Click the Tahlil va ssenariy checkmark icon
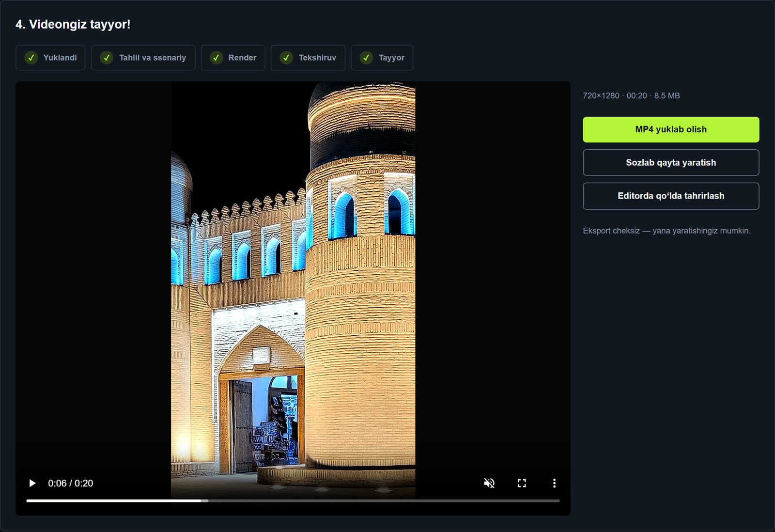 point(107,58)
